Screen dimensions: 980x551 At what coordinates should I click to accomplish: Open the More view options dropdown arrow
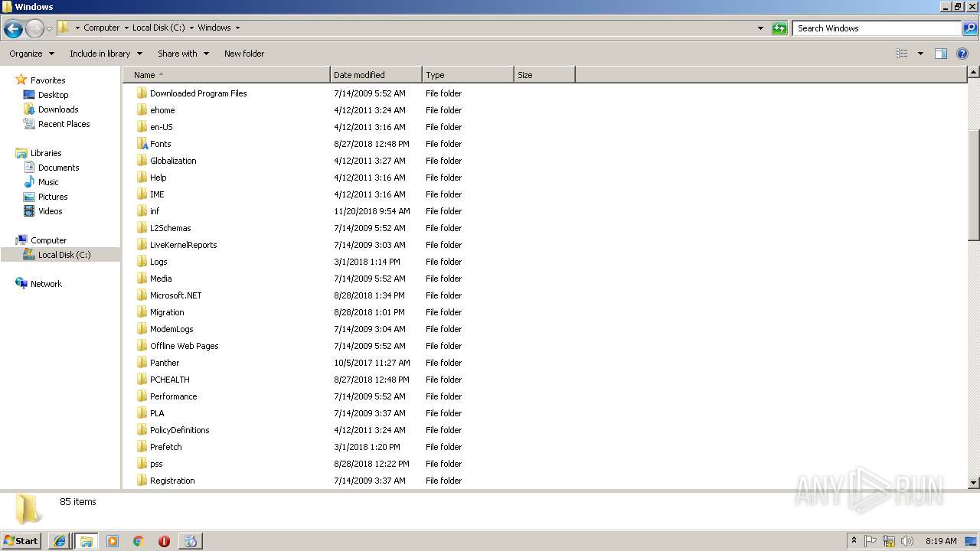(920, 54)
